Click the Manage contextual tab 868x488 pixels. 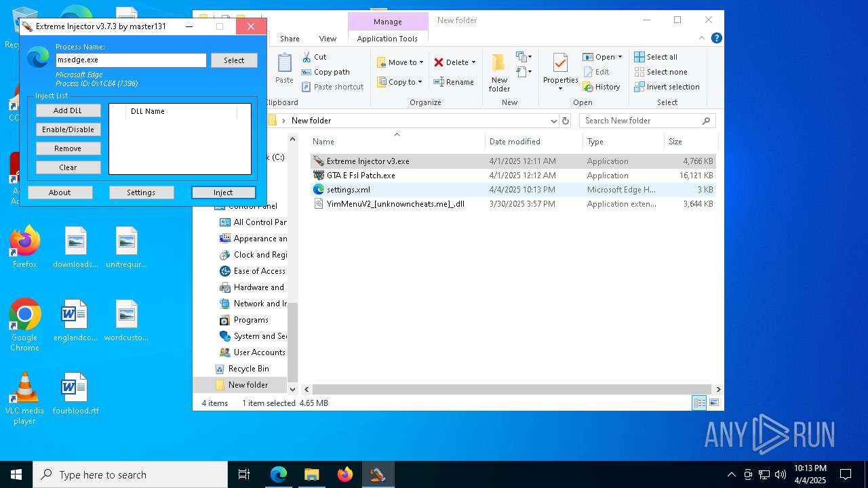point(388,22)
